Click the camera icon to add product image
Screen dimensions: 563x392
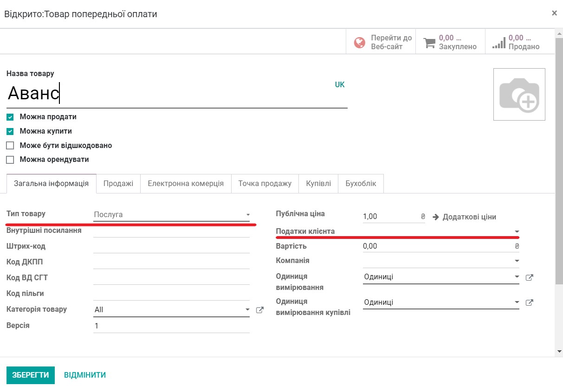(519, 94)
